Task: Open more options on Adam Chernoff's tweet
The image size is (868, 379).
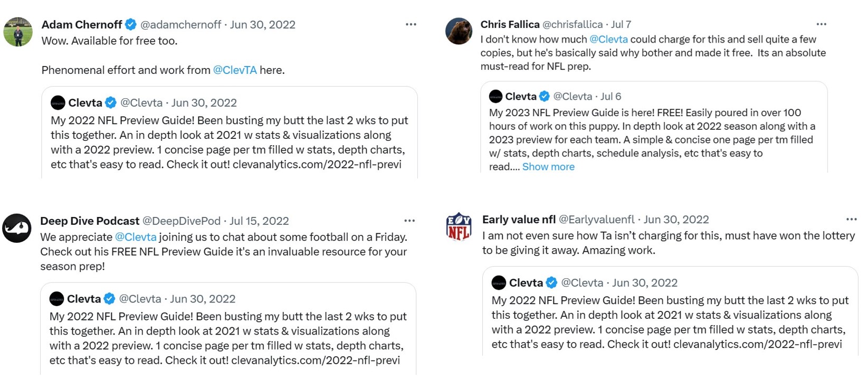Action: click(411, 24)
